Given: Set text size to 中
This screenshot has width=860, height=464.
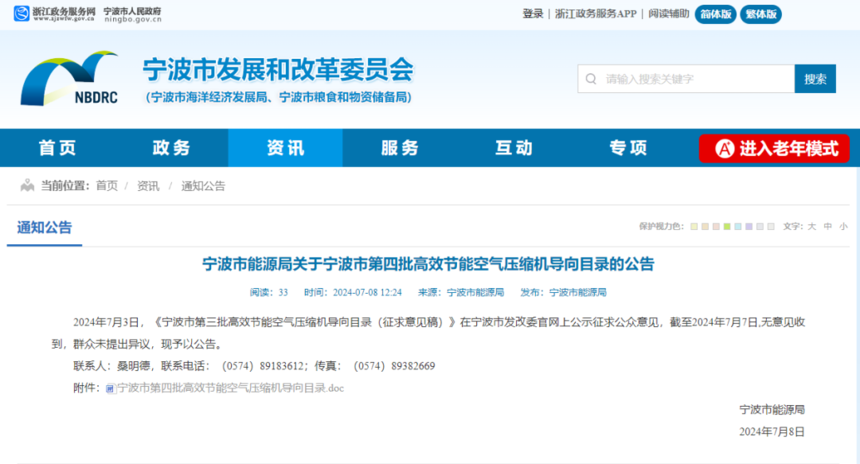Looking at the screenshot, I should [828, 227].
